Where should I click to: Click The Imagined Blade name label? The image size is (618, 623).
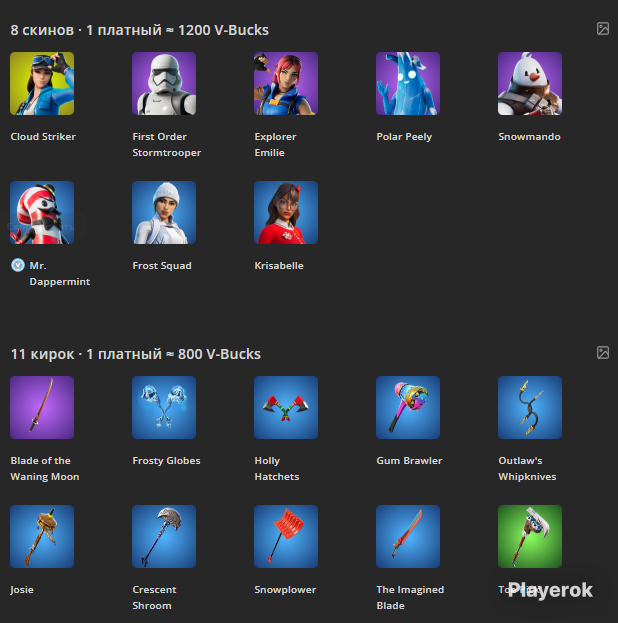pyautogui.click(x=410, y=598)
